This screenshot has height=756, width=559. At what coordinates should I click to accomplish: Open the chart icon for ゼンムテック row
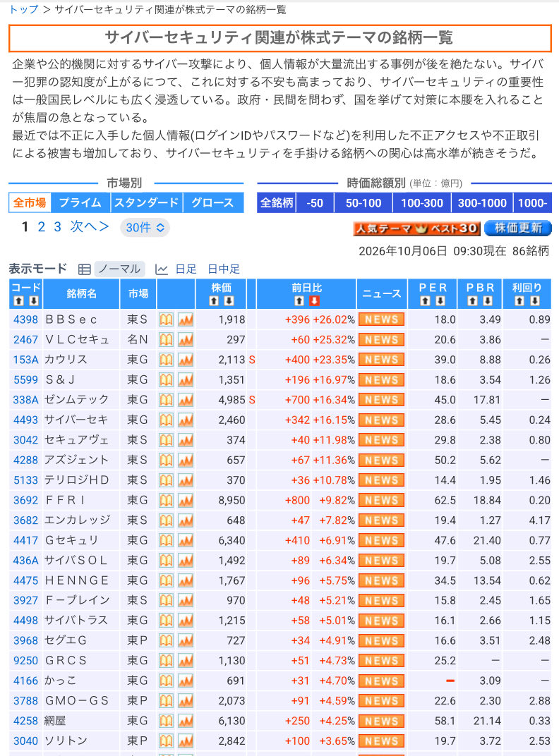click(186, 400)
